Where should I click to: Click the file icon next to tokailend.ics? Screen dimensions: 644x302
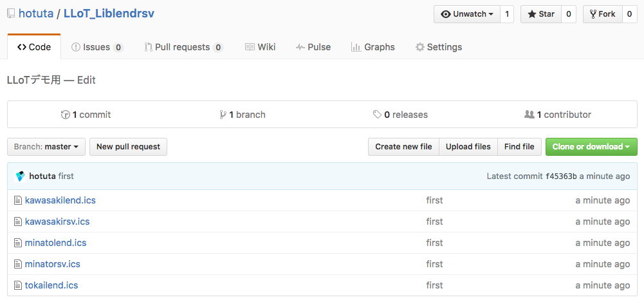point(17,285)
